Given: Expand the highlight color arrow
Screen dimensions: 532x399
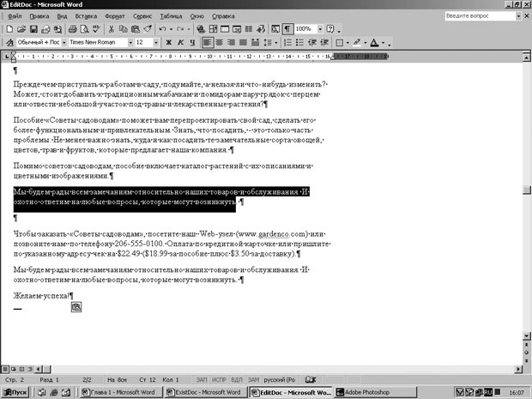Looking at the screenshot, I should pyautogui.click(x=366, y=43).
